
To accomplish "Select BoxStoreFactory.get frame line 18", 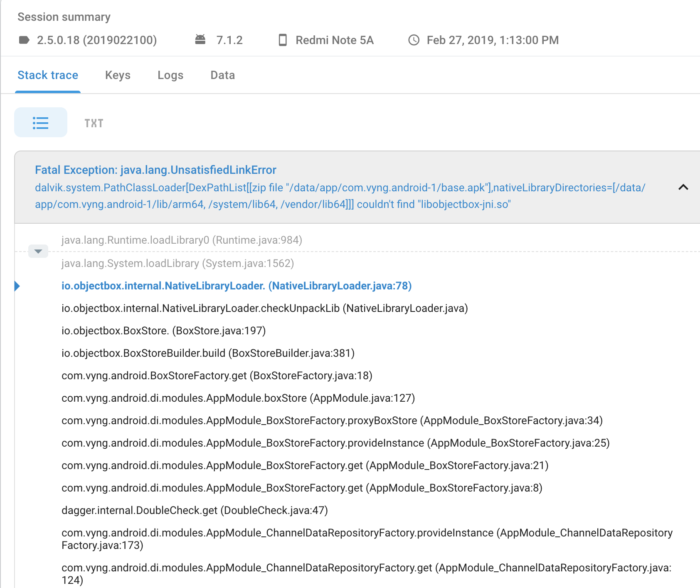I will (x=217, y=376).
